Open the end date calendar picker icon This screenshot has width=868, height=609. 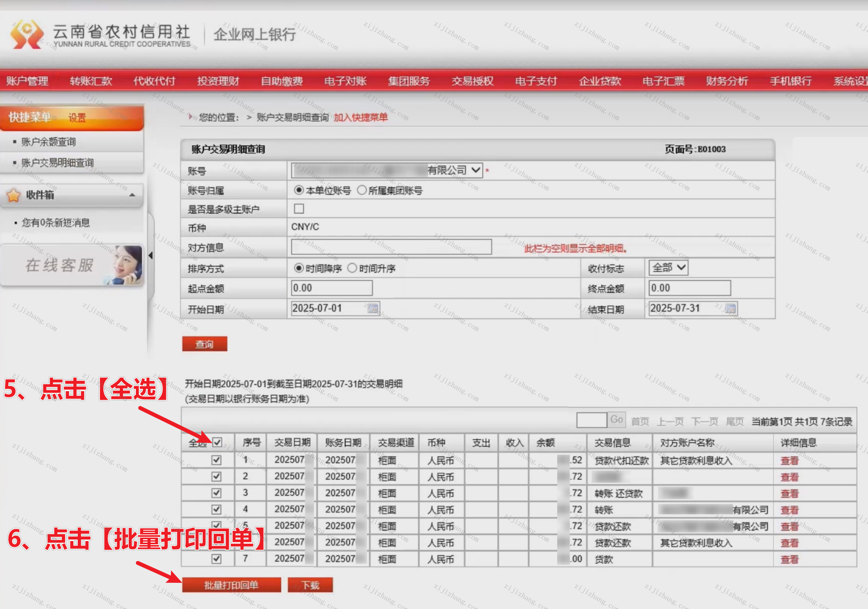tap(730, 309)
